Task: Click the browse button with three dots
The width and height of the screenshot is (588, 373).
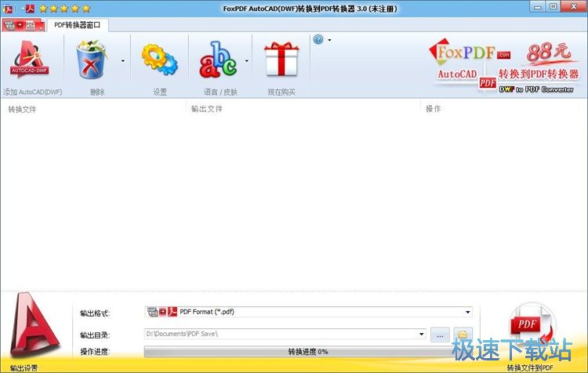Action: (440, 335)
